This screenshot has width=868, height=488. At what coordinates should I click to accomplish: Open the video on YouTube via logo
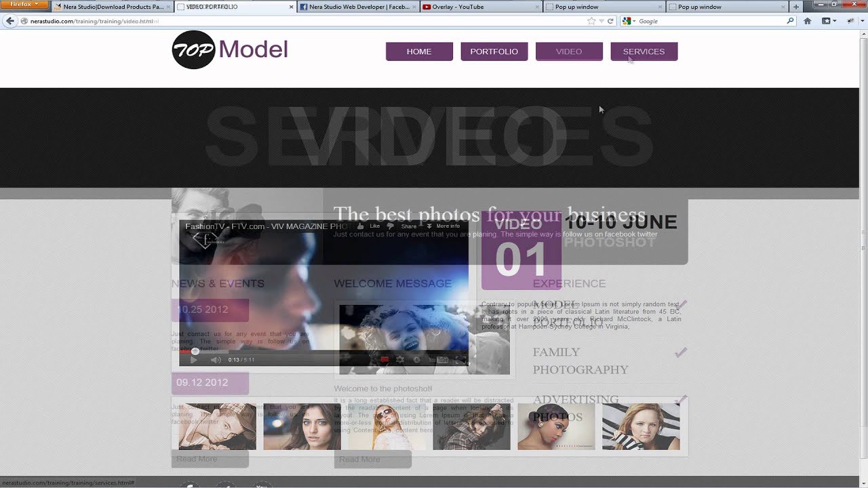(439, 360)
